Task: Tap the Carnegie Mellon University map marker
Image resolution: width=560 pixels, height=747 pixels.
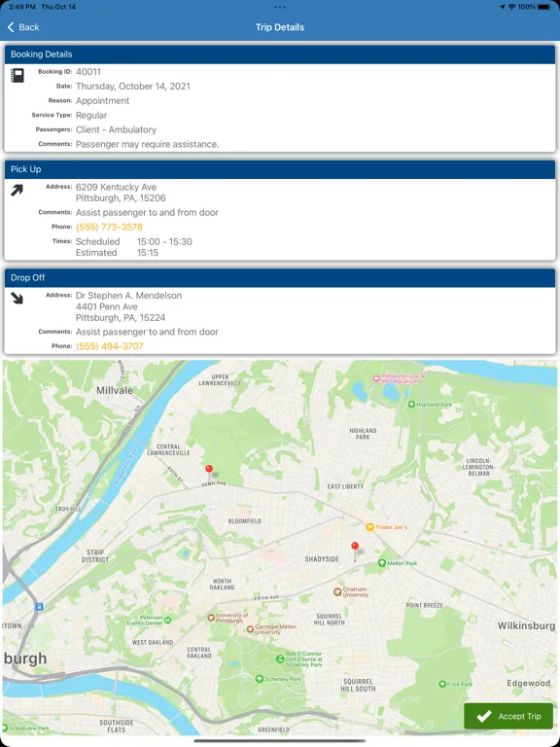Action: (x=250, y=629)
